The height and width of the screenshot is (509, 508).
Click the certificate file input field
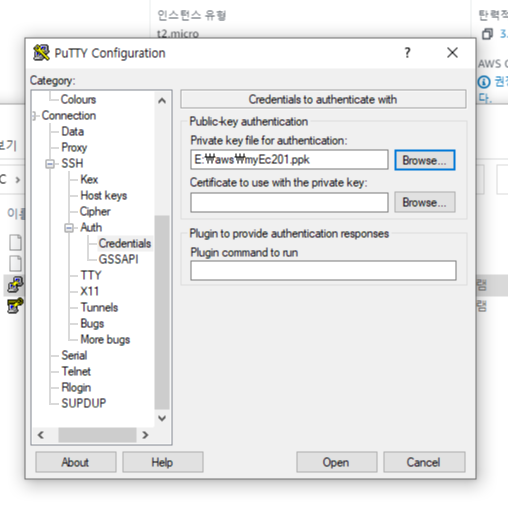pyautogui.click(x=289, y=202)
